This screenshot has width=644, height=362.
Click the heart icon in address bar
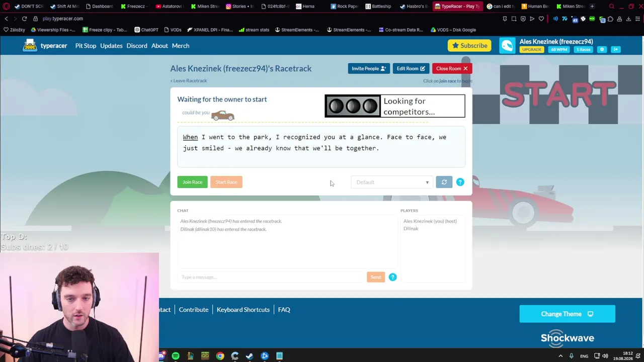541,19
